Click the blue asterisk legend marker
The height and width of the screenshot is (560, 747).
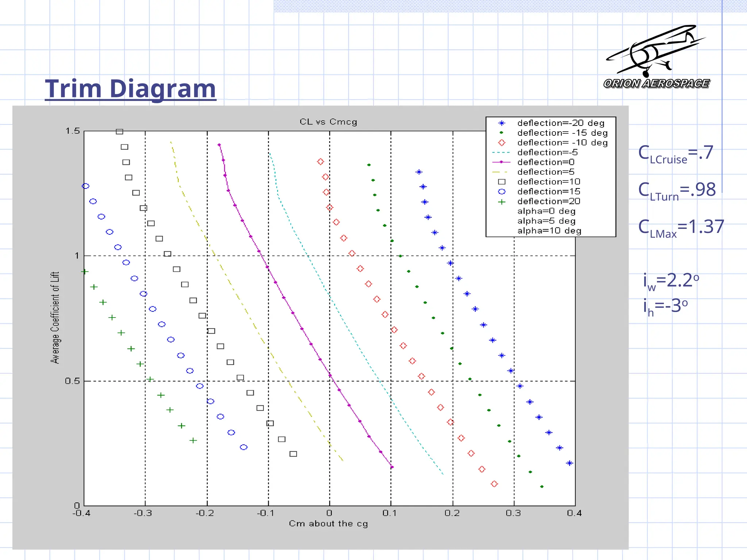click(x=502, y=123)
